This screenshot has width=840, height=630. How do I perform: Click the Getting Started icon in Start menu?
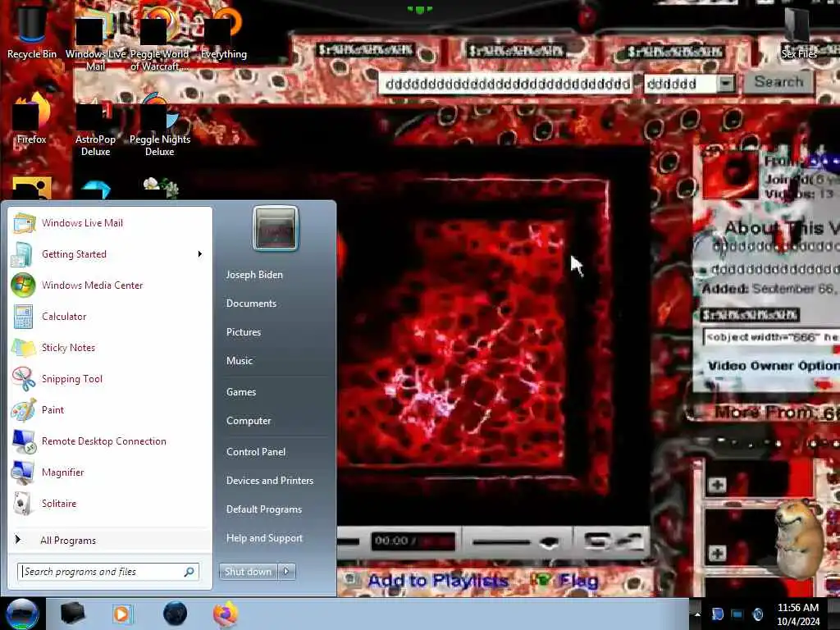click(x=22, y=254)
